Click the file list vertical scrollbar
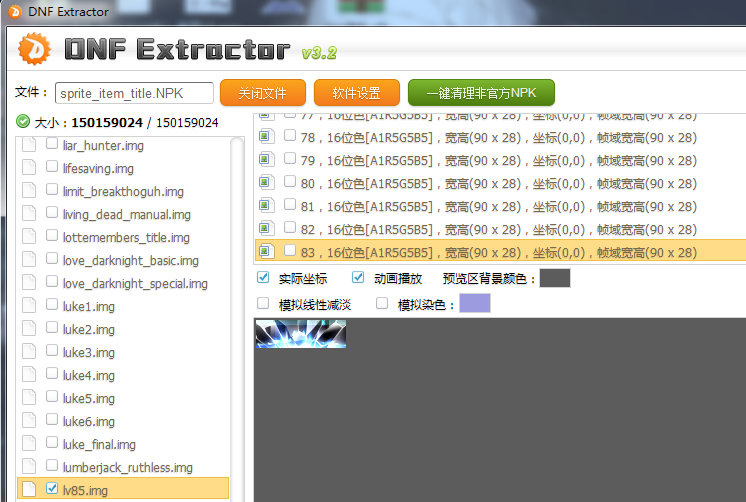Viewport: 746px width, 502px height. coord(237,319)
